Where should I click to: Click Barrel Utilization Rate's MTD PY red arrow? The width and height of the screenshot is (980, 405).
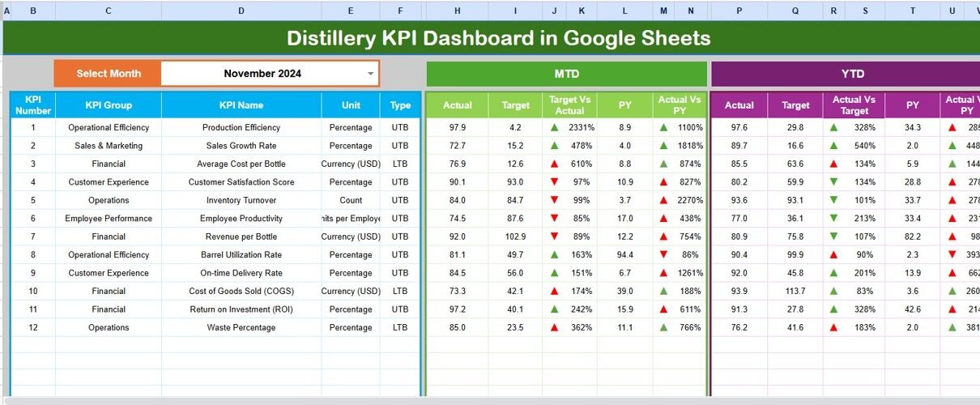(663, 255)
